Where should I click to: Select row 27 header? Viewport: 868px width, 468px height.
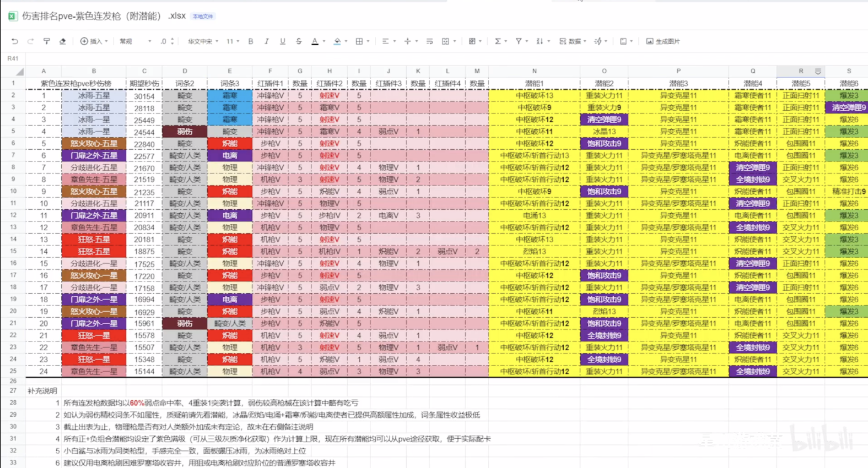(13, 390)
